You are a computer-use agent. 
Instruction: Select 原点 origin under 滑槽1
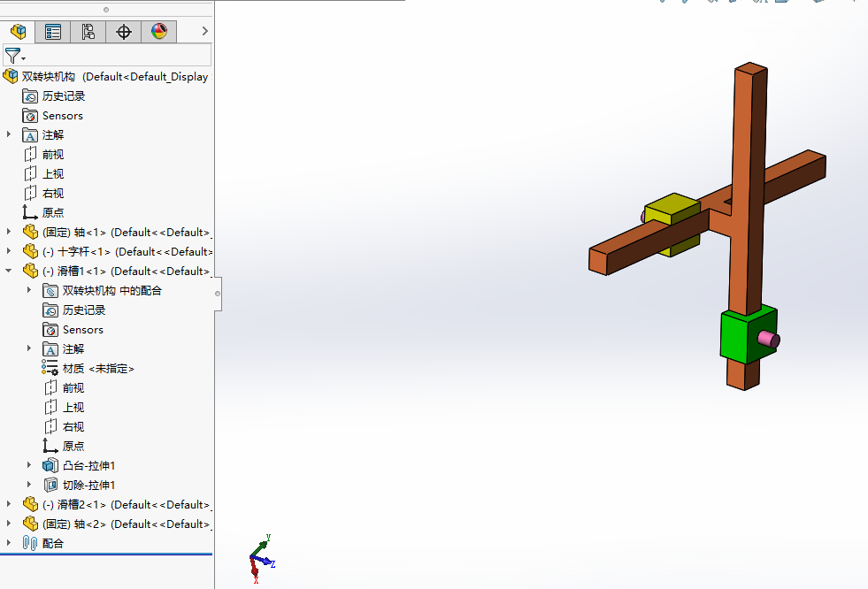(x=50, y=446)
